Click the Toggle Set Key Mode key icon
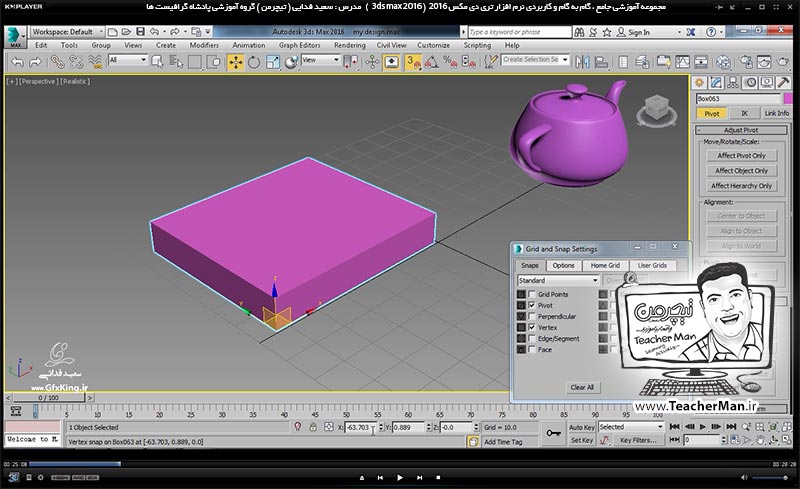 553,433
